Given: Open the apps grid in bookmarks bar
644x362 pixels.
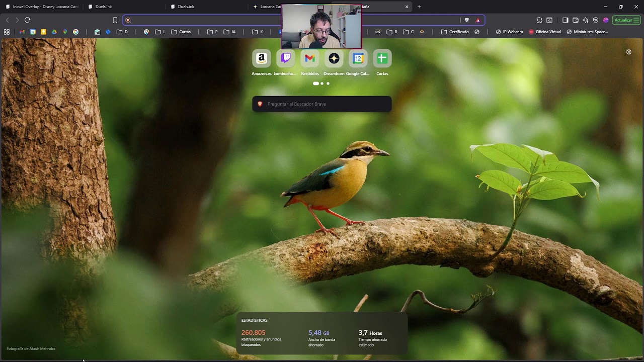Looking at the screenshot, I should click(7, 32).
